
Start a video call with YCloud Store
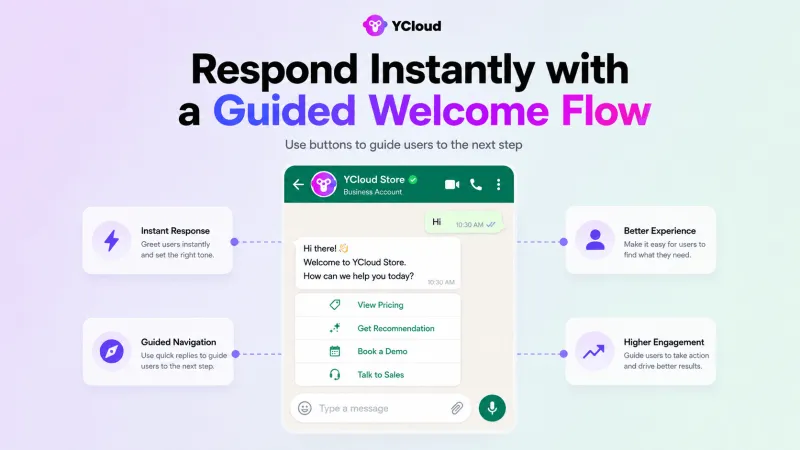(x=452, y=184)
